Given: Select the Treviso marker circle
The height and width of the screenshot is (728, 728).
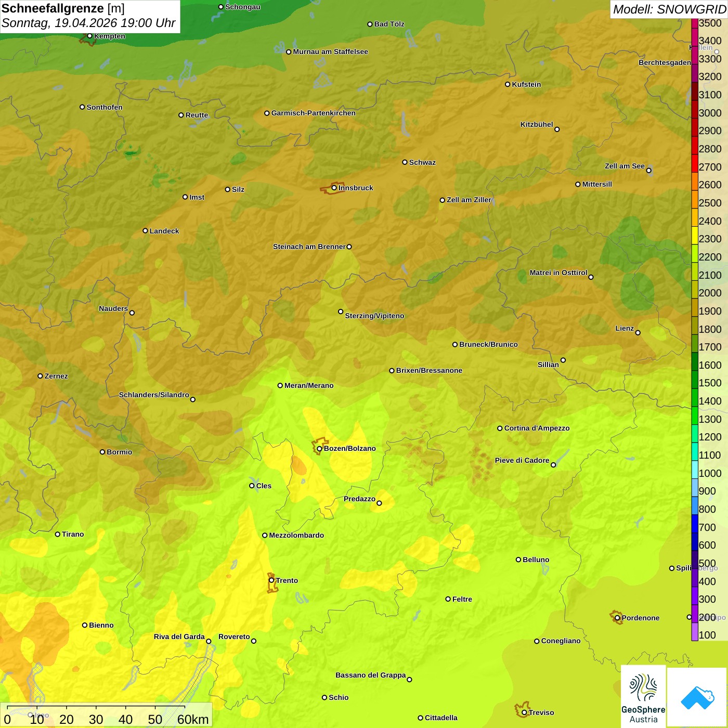Looking at the screenshot, I should 524,712.
